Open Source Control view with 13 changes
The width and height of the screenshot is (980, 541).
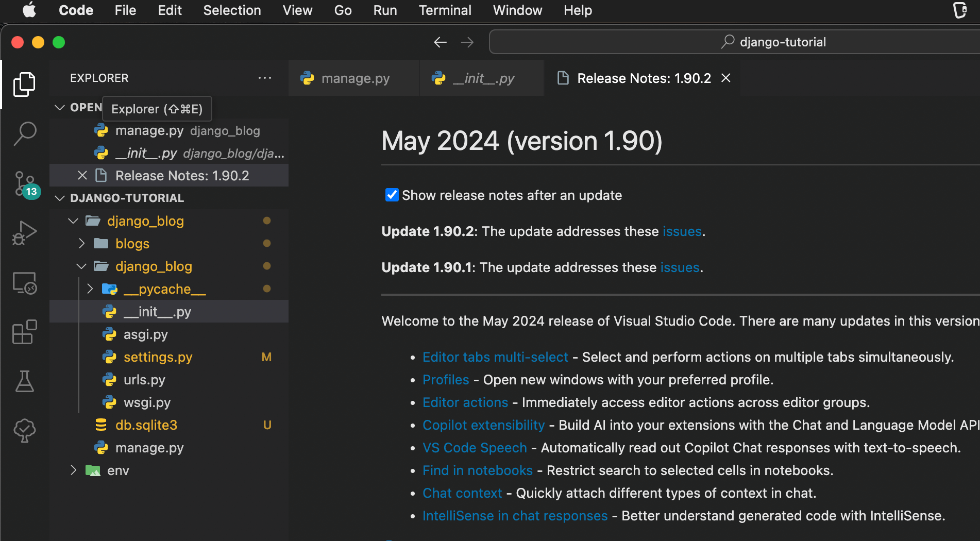[24, 184]
